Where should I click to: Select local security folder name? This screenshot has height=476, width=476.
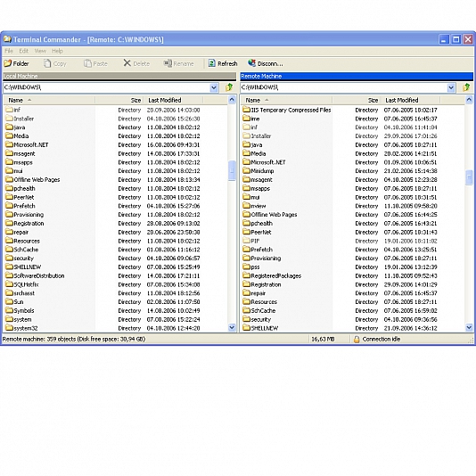(x=24, y=259)
